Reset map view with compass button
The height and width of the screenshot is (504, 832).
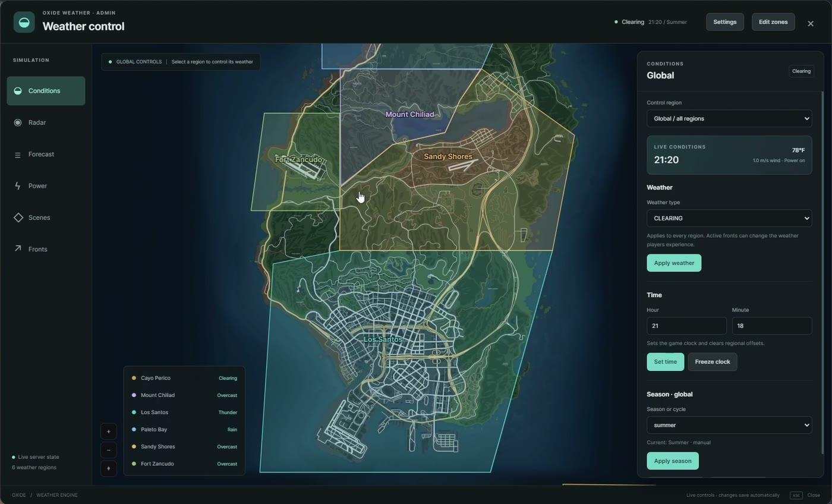click(108, 468)
